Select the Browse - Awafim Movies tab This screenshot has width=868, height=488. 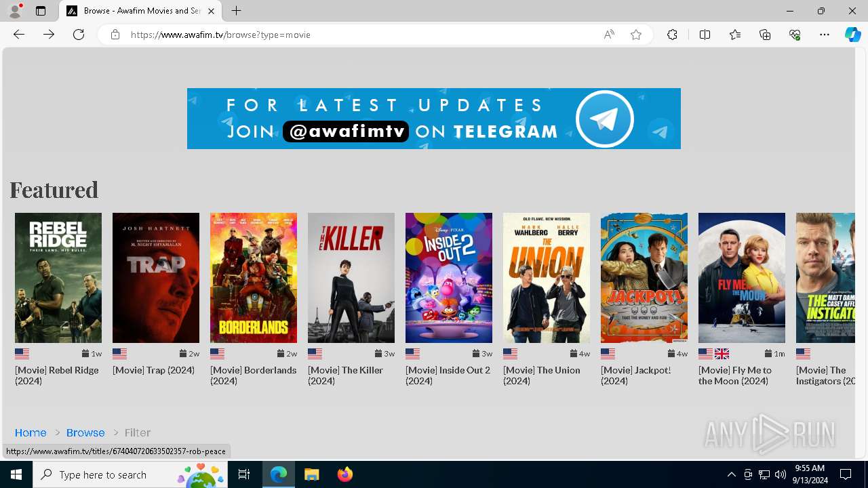click(140, 11)
